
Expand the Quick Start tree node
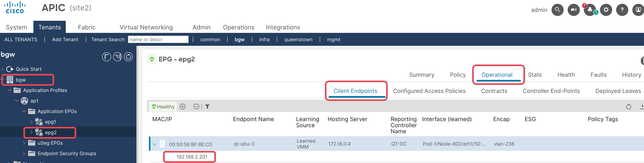click(x=2, y=69)
